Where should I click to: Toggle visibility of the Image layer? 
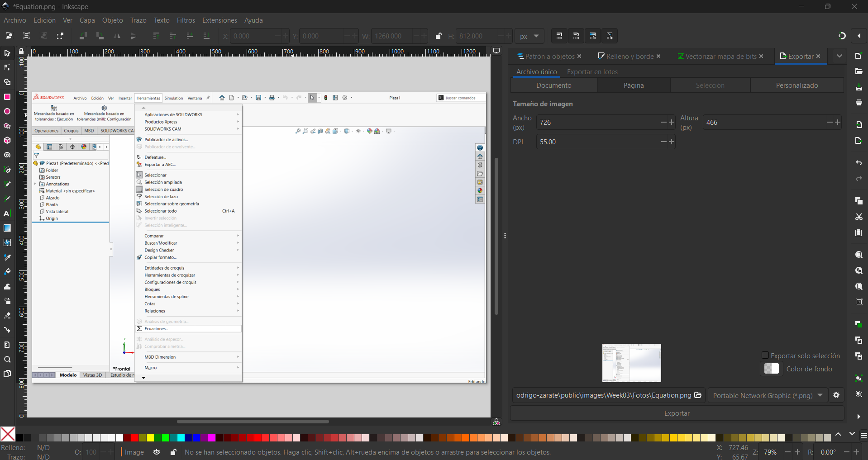tap(157, 452)
